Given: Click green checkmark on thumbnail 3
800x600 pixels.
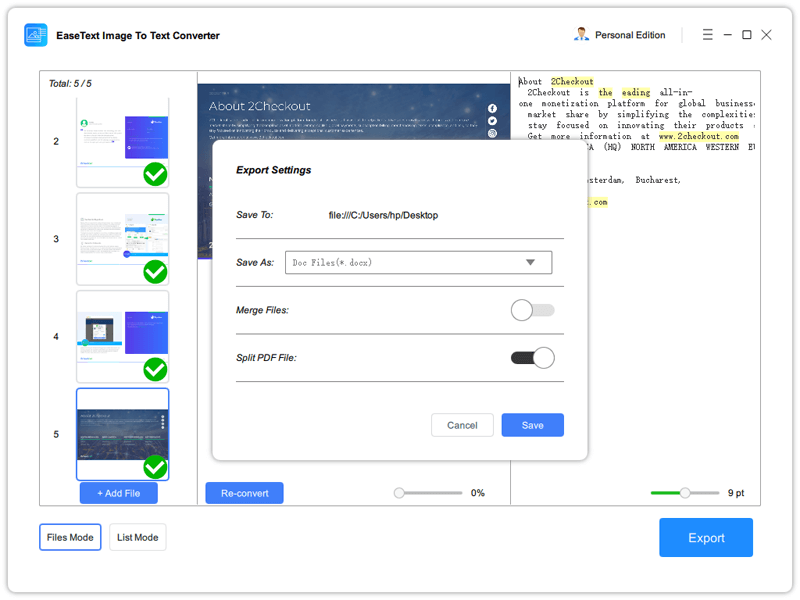Looking at the screenshot, I should (155, 272).
